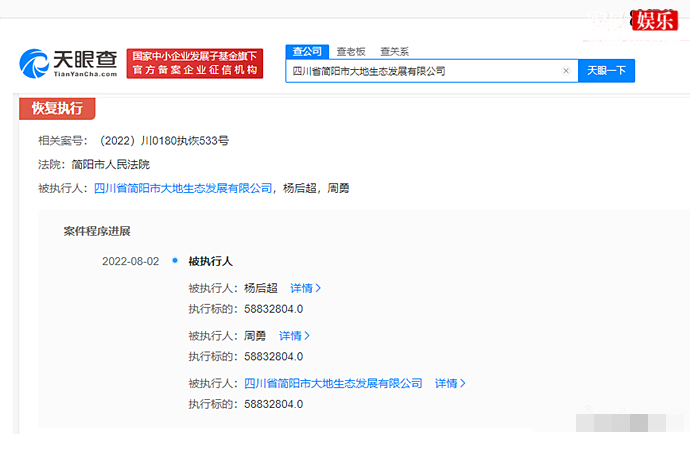Click the name 杨后超 in the header line
Image resolution: width=690 pixels, height=476 pixels.
point(300,188)
